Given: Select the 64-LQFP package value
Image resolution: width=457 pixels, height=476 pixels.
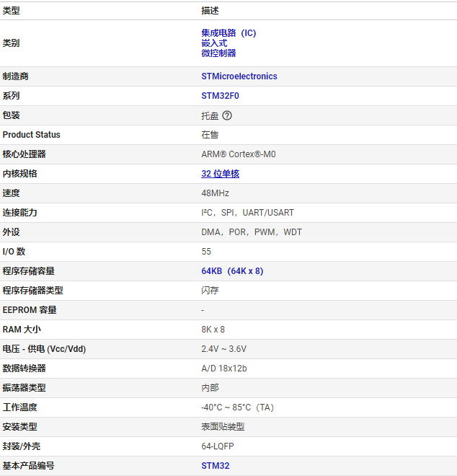Looking at the screenshot, I should (218, 446).
